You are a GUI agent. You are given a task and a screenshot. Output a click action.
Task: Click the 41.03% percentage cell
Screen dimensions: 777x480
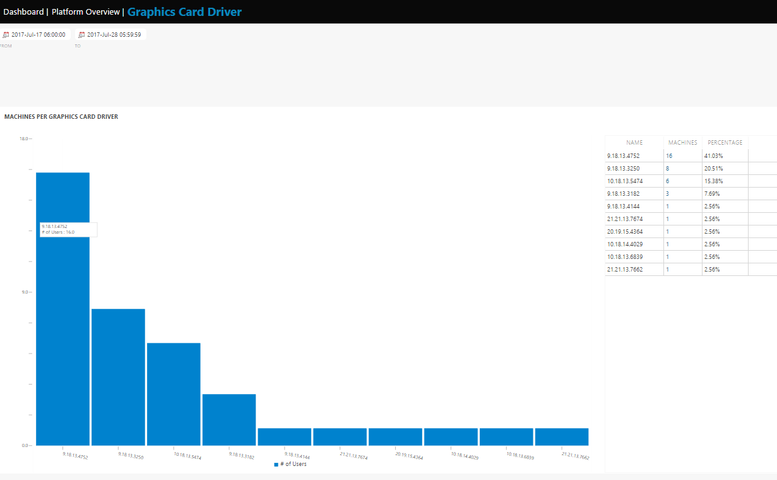(x=714, y=156)
